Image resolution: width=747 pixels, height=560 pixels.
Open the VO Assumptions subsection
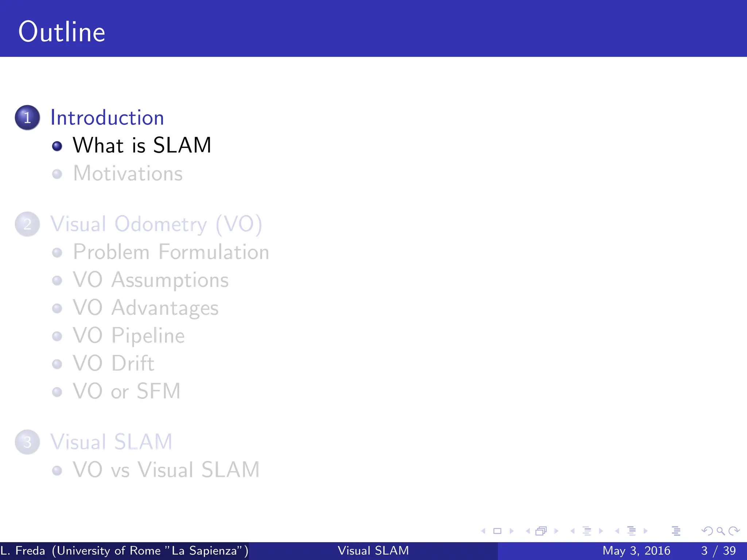(151, 280)
